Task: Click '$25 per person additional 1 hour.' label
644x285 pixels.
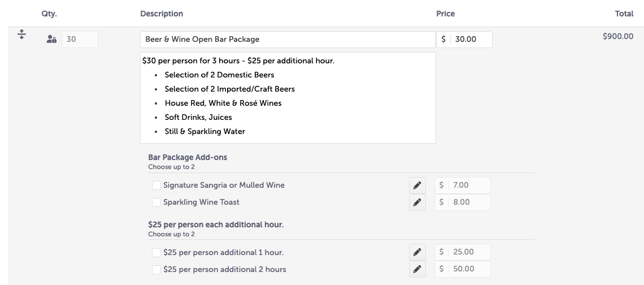Action: coord(224,253)
